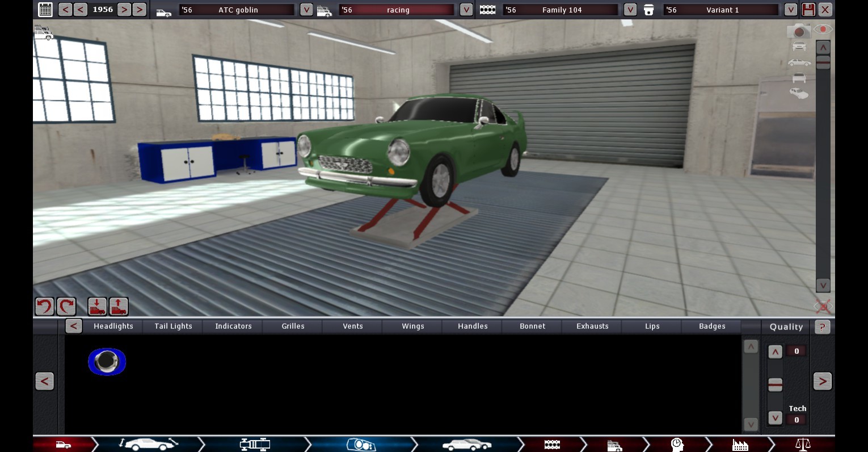Switch to side view of the car
The image size is (868, 452).
click(x=799, y=62)
